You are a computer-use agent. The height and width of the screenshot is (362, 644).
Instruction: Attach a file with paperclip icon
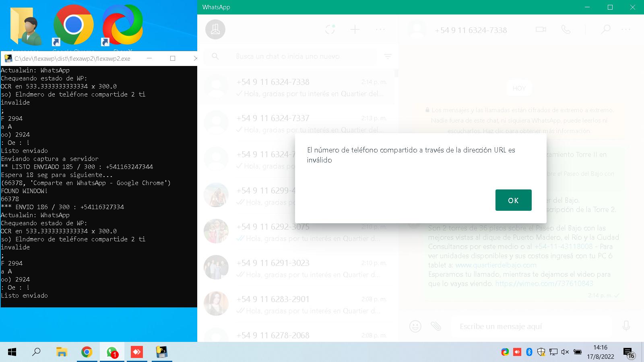(436, 326)
